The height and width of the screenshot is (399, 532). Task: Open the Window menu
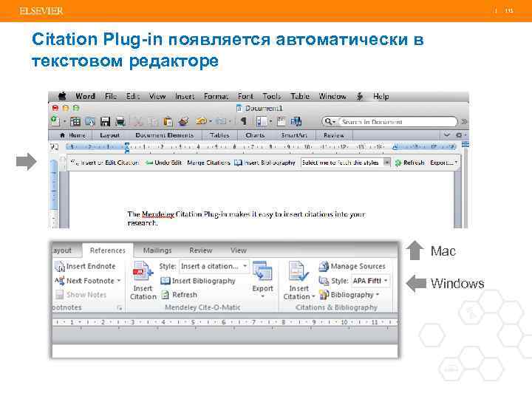(x=332, y=96)
